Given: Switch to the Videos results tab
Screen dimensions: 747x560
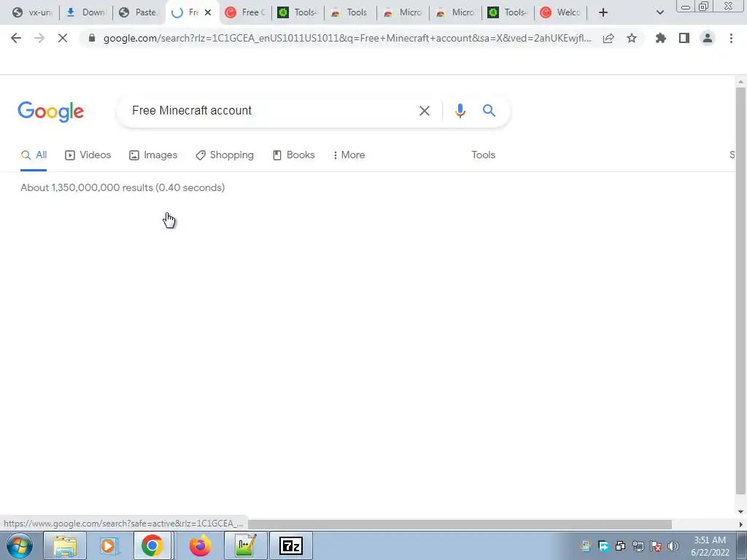Looking at the screenshot, I should coord(88,155).
